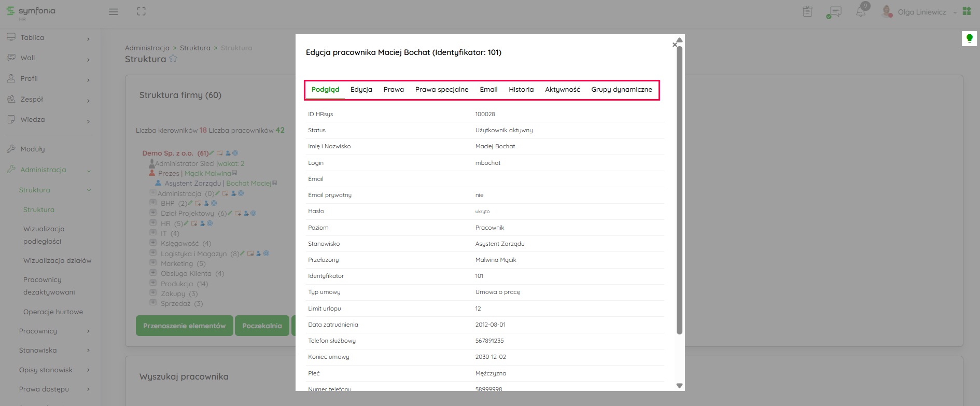This screenshot has height=406, width=980.
Task: Click the Administracja breadcrumb link
Action: (x=147, y=48)
